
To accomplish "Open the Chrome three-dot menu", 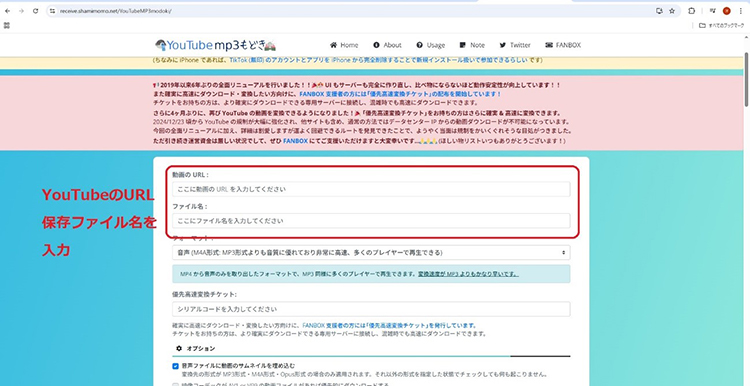I will pos(741,11).
